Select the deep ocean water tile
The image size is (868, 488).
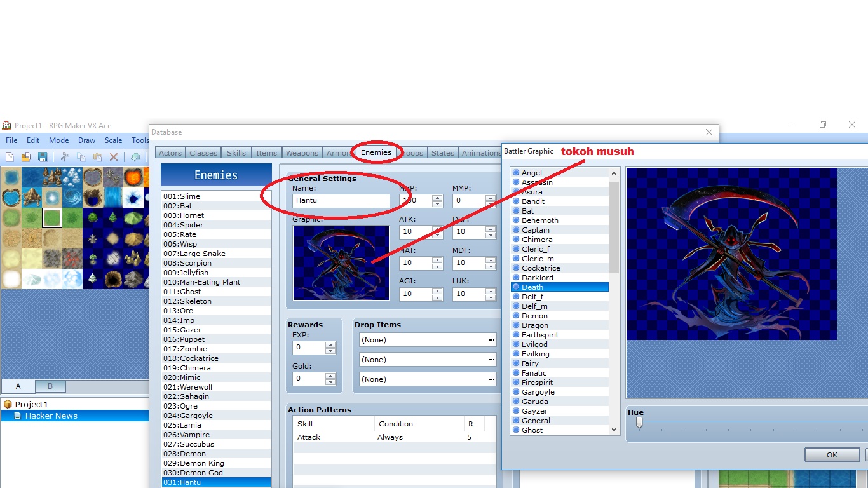[32, 177]
